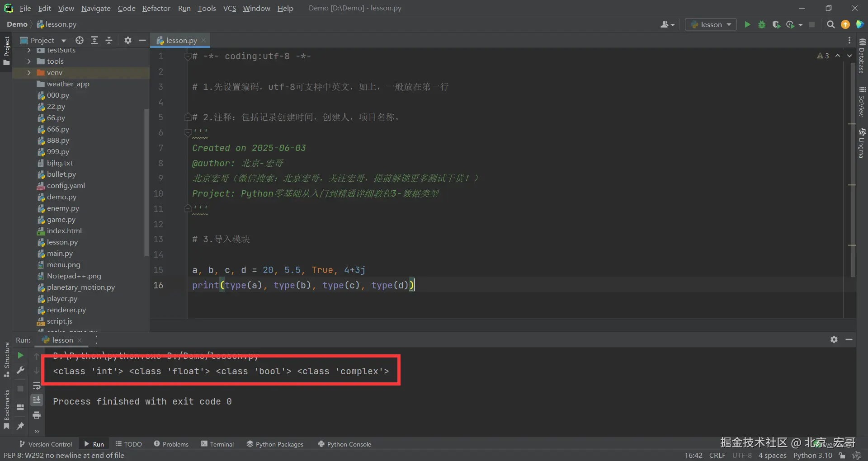The width and height of the screenshot is (868, 461).
Task: Fold the docstring at line 6
Action: 188,132
